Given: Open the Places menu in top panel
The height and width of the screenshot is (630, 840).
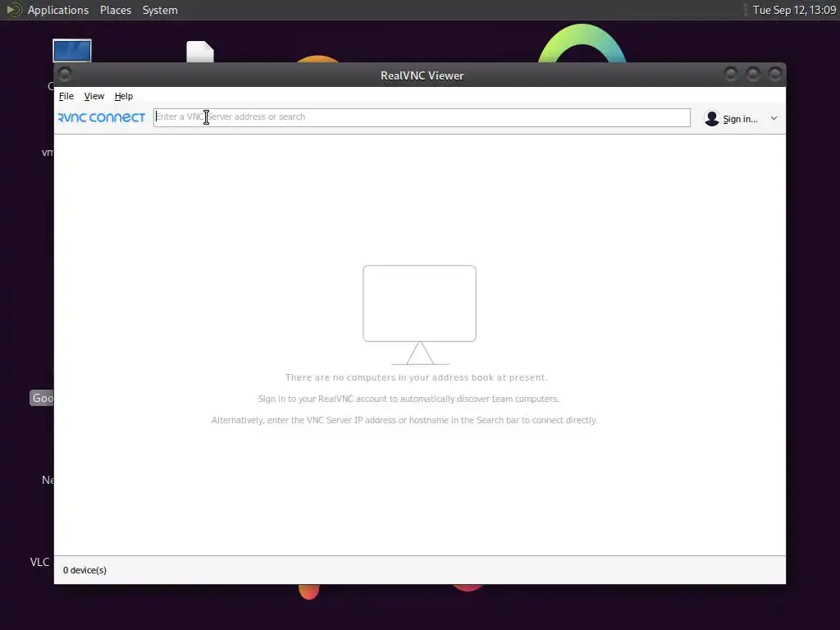Looking at the screenshot, I should [116, 10].
